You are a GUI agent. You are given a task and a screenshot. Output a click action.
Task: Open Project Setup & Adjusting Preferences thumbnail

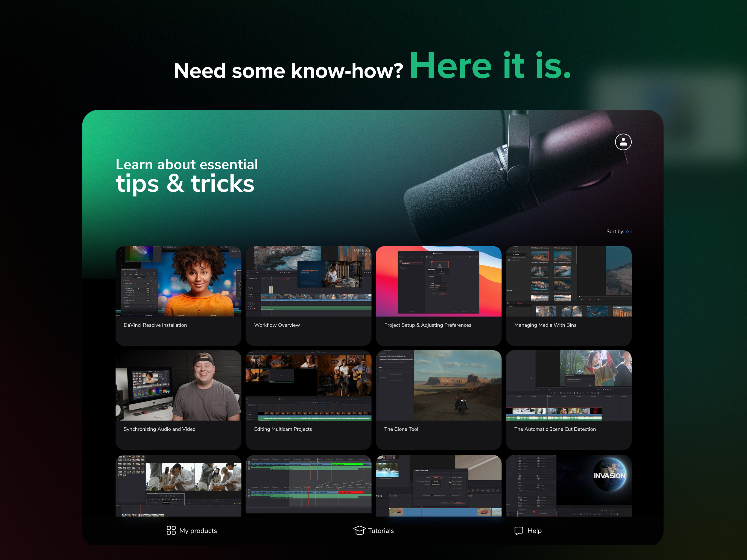(438, 281)
